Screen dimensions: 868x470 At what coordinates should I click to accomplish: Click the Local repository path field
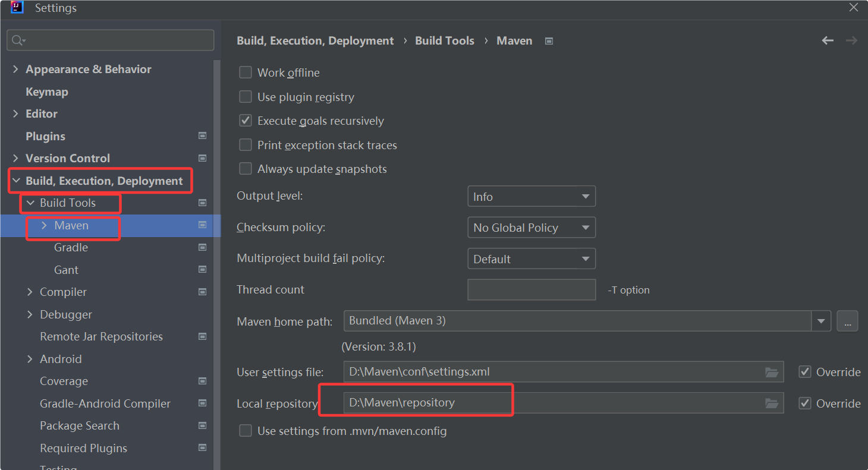[x=564, y=403]
